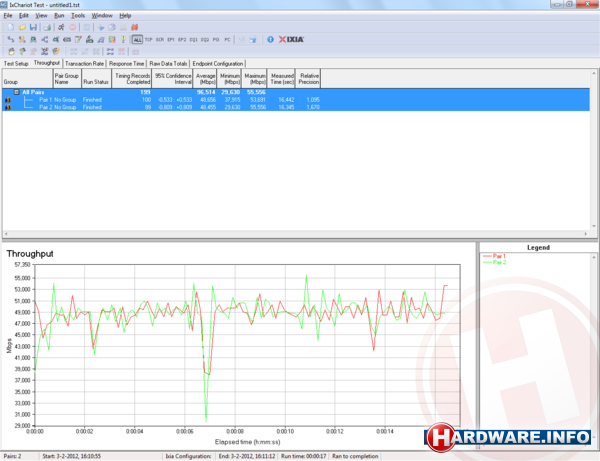The width and height of the screenshot is (600, 461).
Task: Open the Tools menu
Action: pyautogui.click(x=78, y=16)
